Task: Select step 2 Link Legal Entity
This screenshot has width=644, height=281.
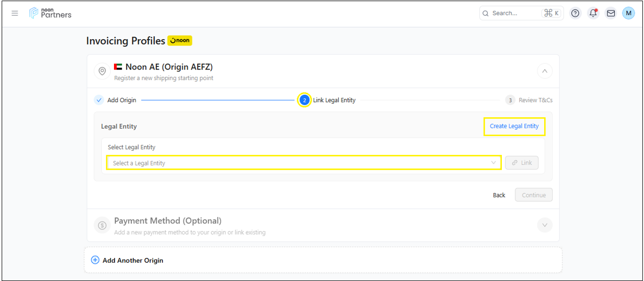Action: tap(305, 100)
